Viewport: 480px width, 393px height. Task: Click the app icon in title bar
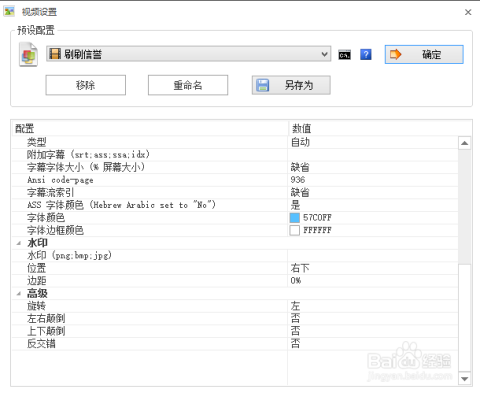click(x=9, y=12)
